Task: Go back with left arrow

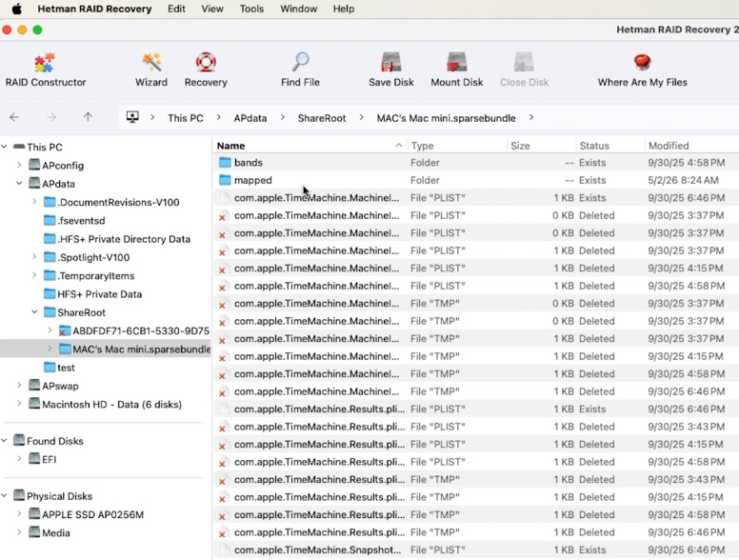Action: (x=14, y=117)
